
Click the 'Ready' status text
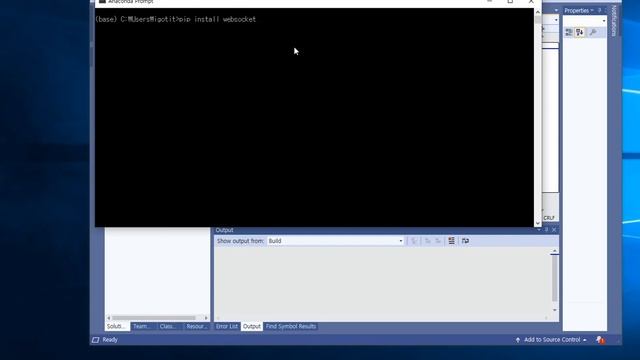click(x=110, y=340)
